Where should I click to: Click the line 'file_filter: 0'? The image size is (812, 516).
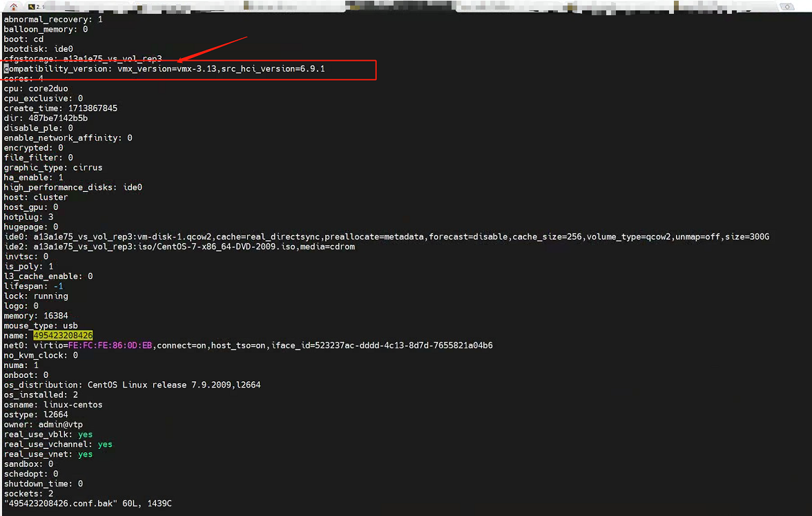pos(39,157)
